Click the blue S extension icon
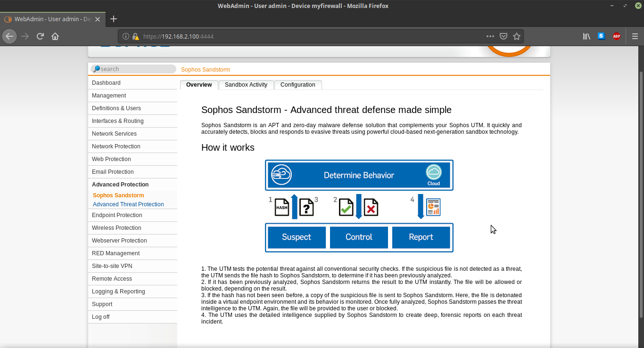 pos(601,36)
